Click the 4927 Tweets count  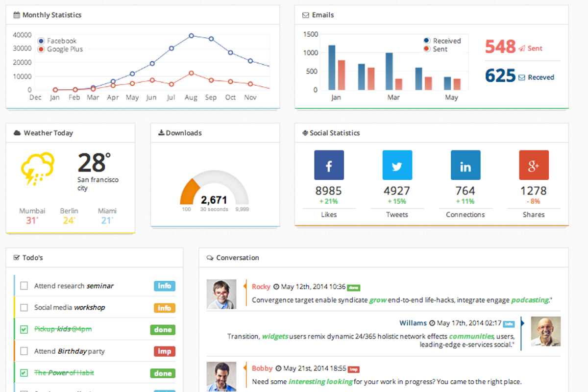pyautogui.click(x=397, y=191)
